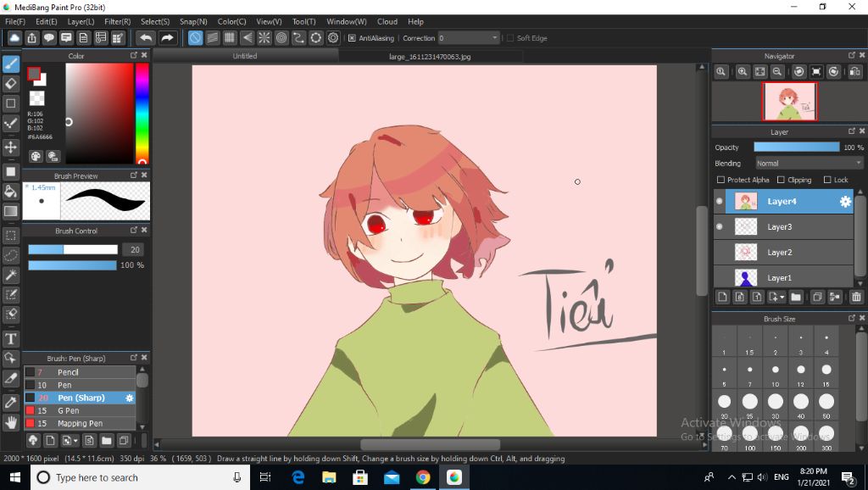Choose brush size 50 preset
Viewport: 868px width, 490px height.
[826, 405]
